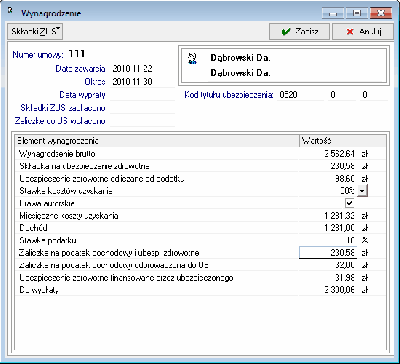The image size is (400, 364).
Task: Select the Stawka podatku row label
Action: (48, 240)
